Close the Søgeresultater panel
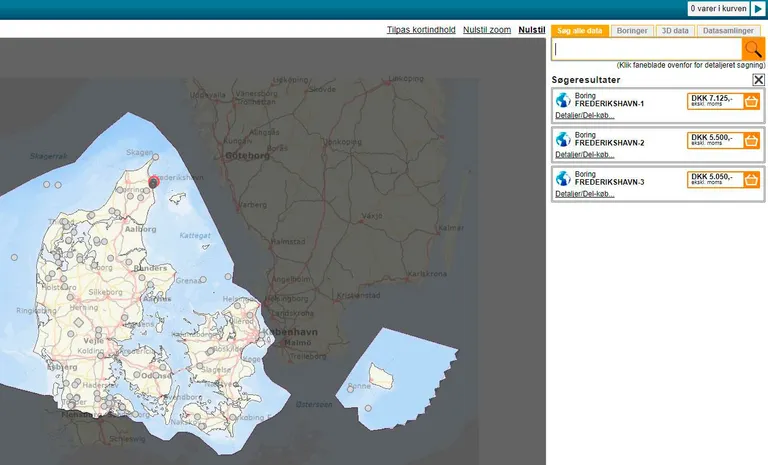The height and width of the screenshot is (465, 768). point(759,80)
